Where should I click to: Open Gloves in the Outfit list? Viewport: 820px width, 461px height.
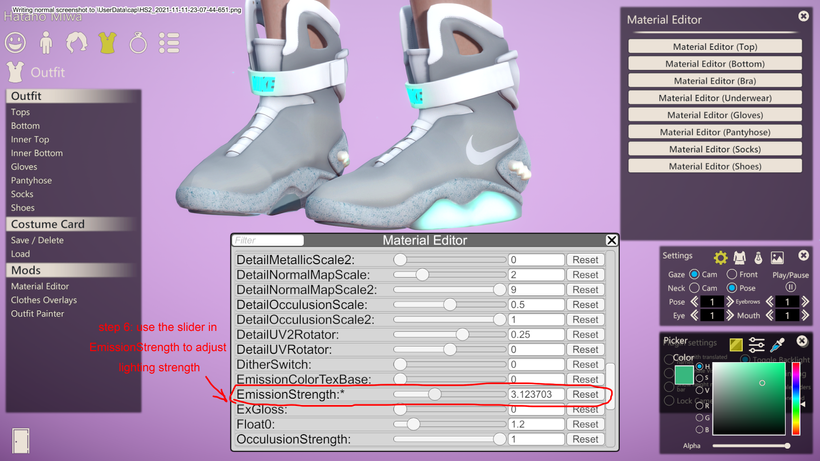pos(24,167)
